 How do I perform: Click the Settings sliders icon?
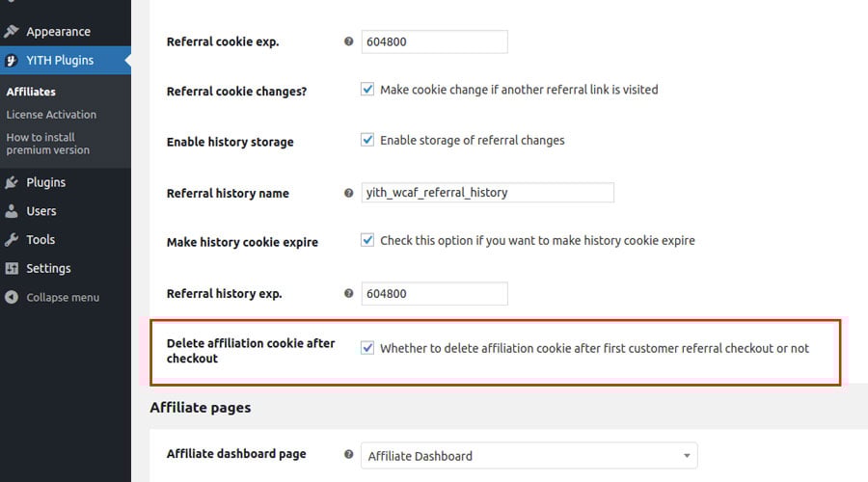point(12,268)
